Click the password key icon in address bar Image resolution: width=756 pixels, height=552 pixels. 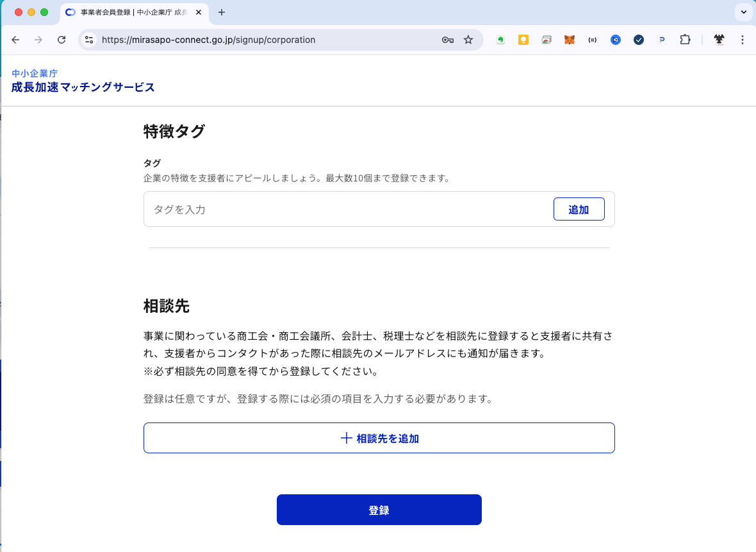pyautogui.click(x=448, y=40)
